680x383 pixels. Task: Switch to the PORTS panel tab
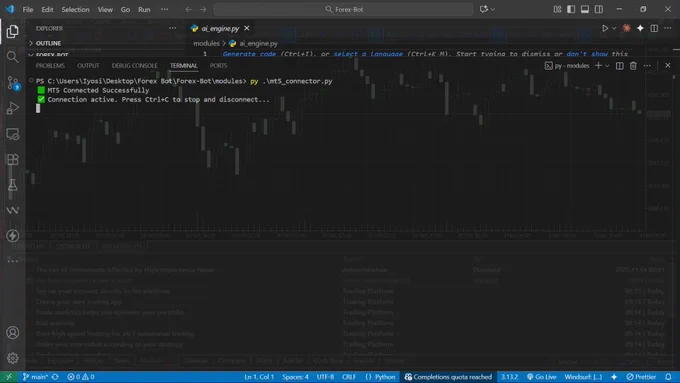point(218,65)
